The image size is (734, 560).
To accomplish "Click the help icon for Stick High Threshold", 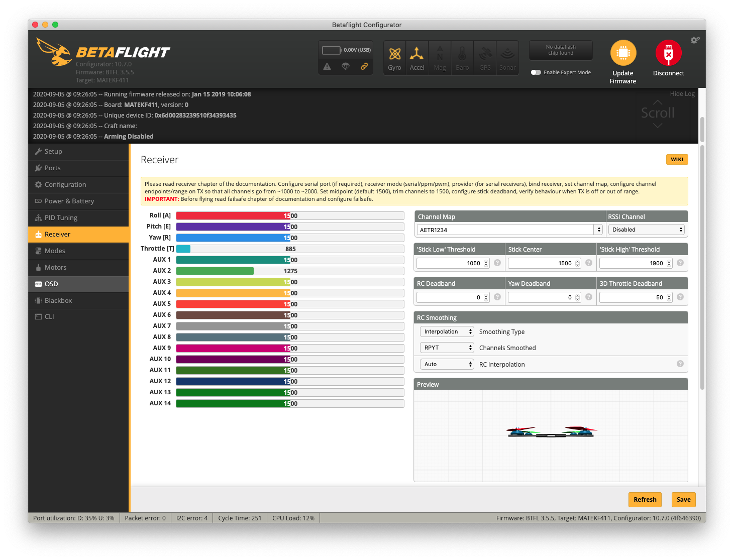I will 680,263.
